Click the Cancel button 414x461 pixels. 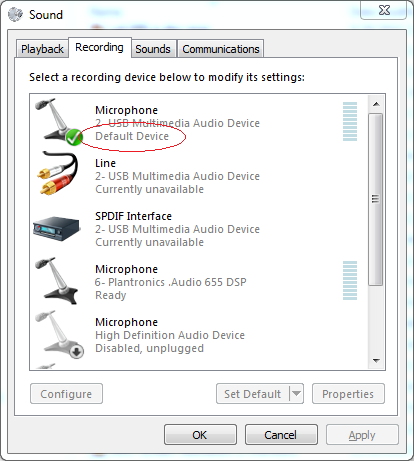coord(281,435)
